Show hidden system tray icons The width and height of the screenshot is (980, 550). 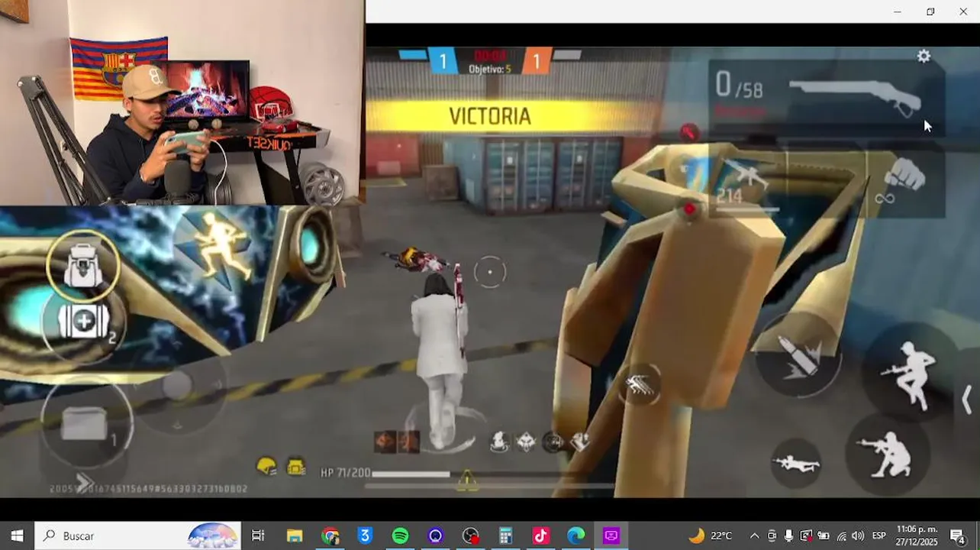(x=754, y=535)
